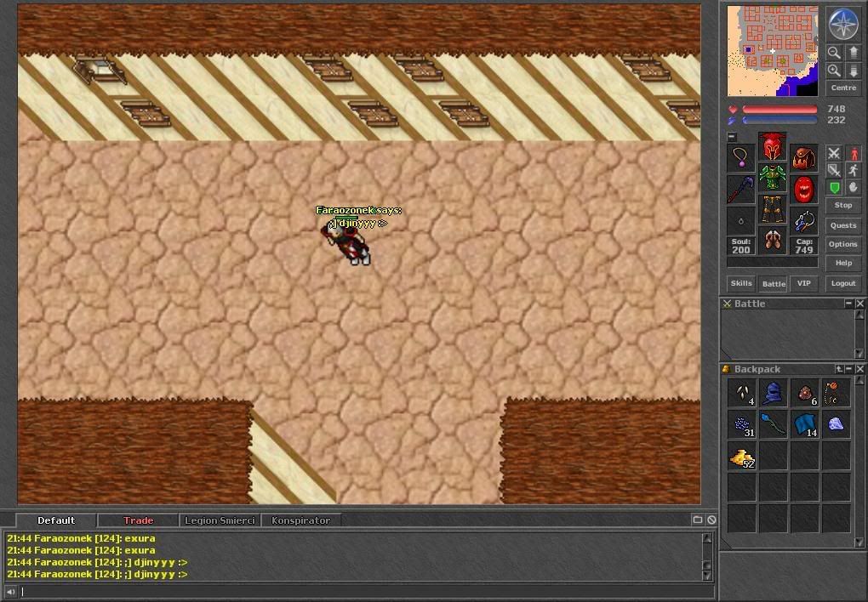This screenshot has width=868, height=602.
Task: Select the sandals in the boots slot
Action: 772,241
